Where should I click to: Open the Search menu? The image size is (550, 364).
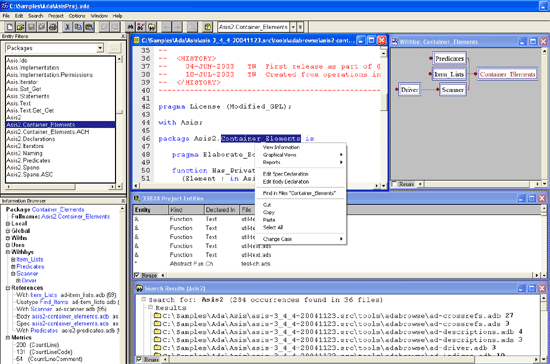[x=35, y=16]
